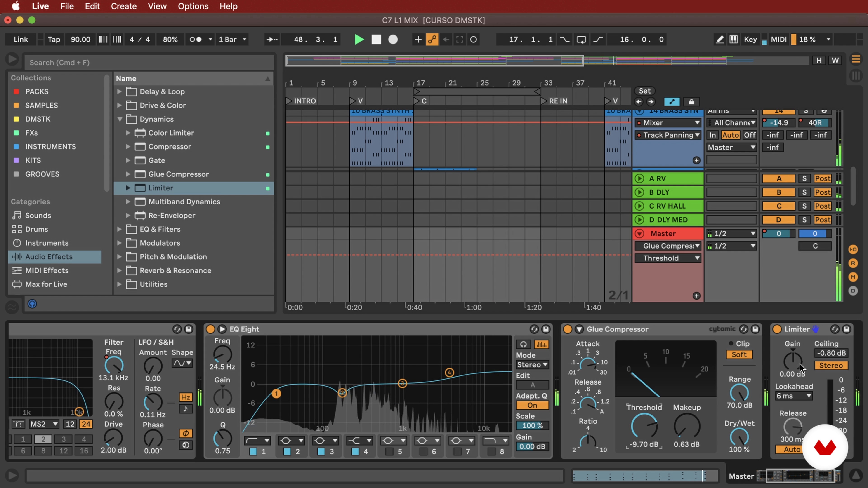Toggle the browser show/hide triangle
This screenshot has height=488, width=868.
12,60
